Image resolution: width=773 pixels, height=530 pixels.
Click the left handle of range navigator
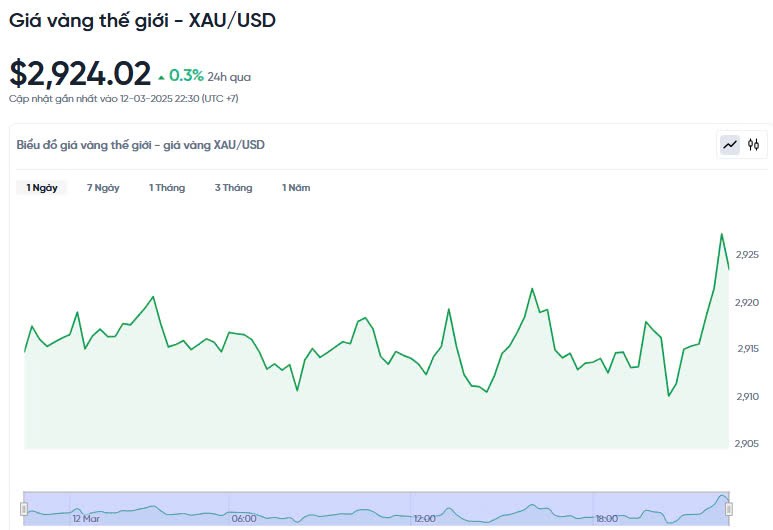(24, 509)
